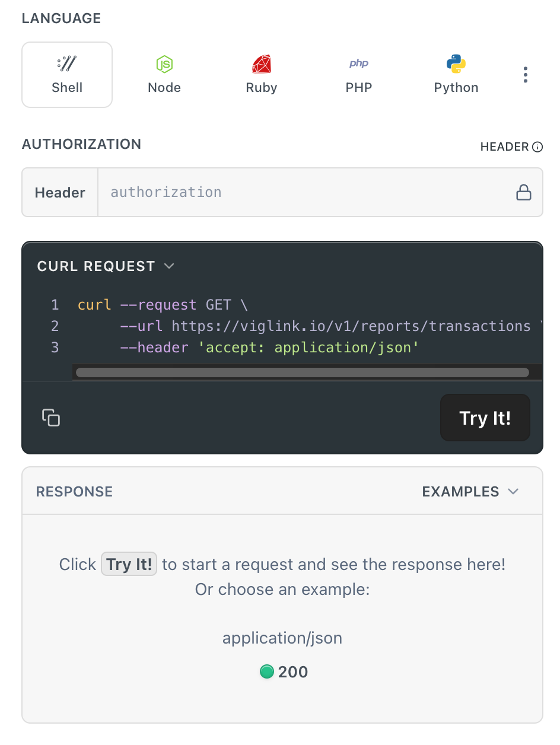
Task: Click the Header prefix label
Action: click(x=60, y=193)
